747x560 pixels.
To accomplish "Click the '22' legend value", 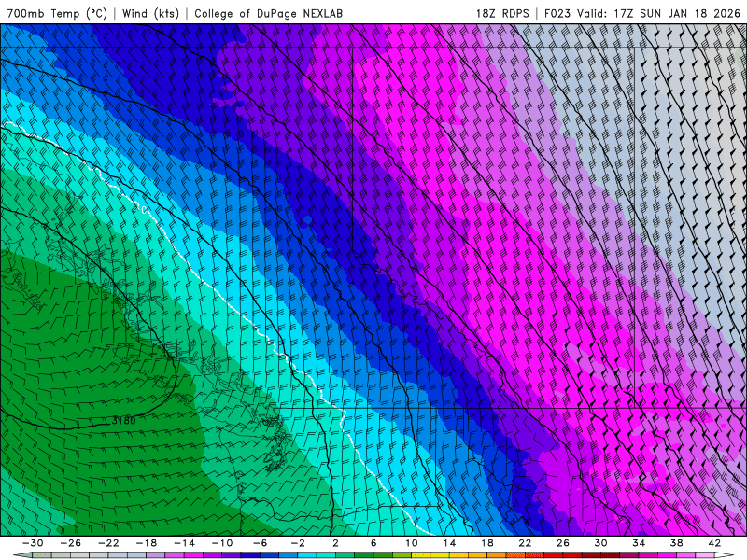I will [x=525, y=543].
